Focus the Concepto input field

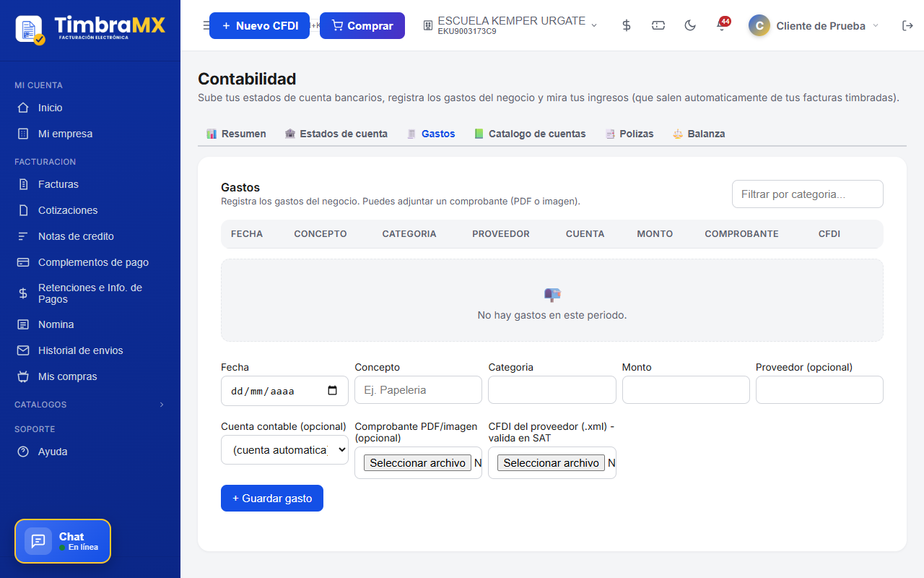[418, 390]
